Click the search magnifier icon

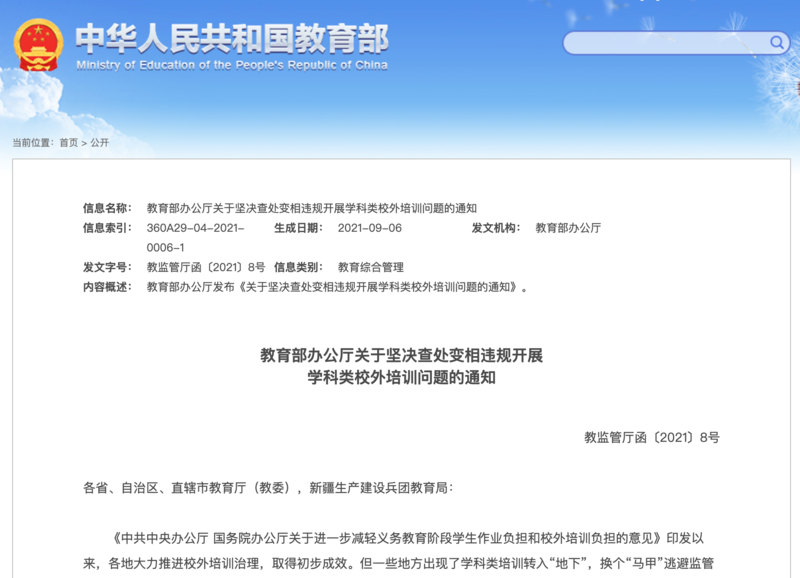pos(777,43)
